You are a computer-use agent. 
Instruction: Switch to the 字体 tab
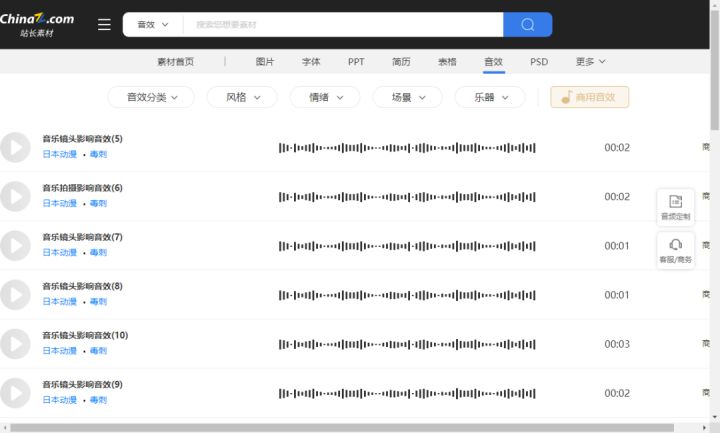click(x=311, y=62)
